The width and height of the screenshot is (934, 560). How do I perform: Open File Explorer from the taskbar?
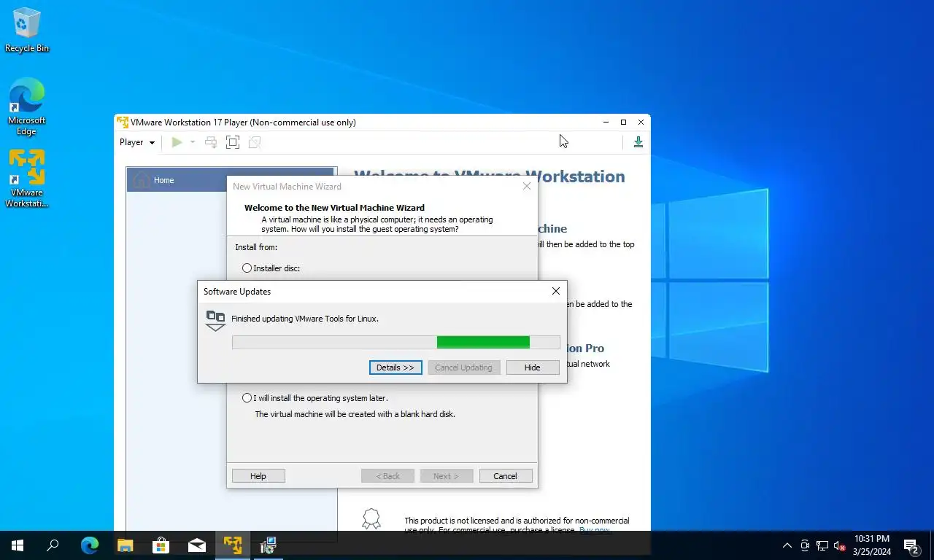click(126, 545)
